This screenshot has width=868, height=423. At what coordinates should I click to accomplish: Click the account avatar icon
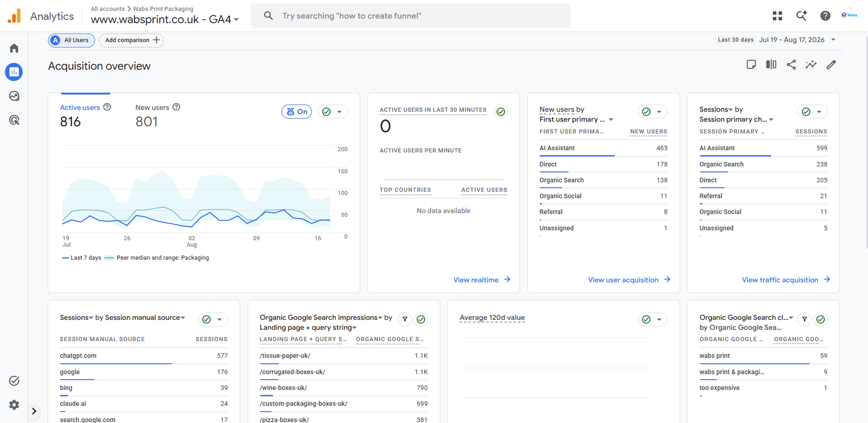(x=849, y=15)
